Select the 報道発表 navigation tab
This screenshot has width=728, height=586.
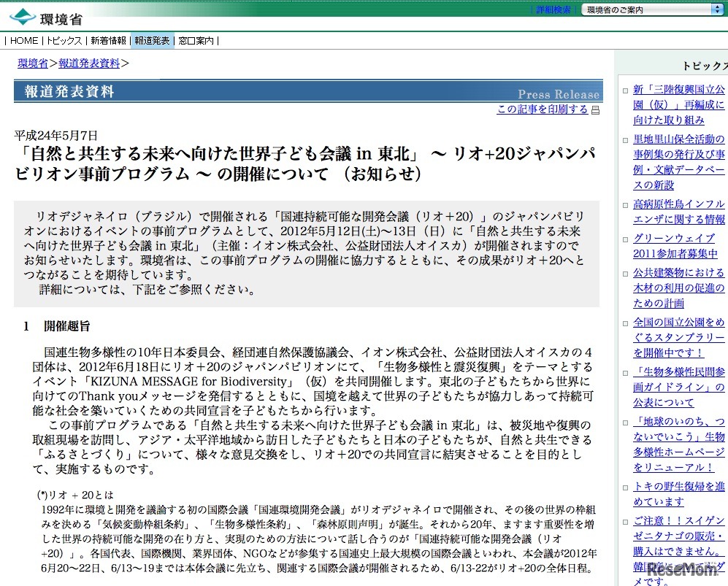[152, 41]
